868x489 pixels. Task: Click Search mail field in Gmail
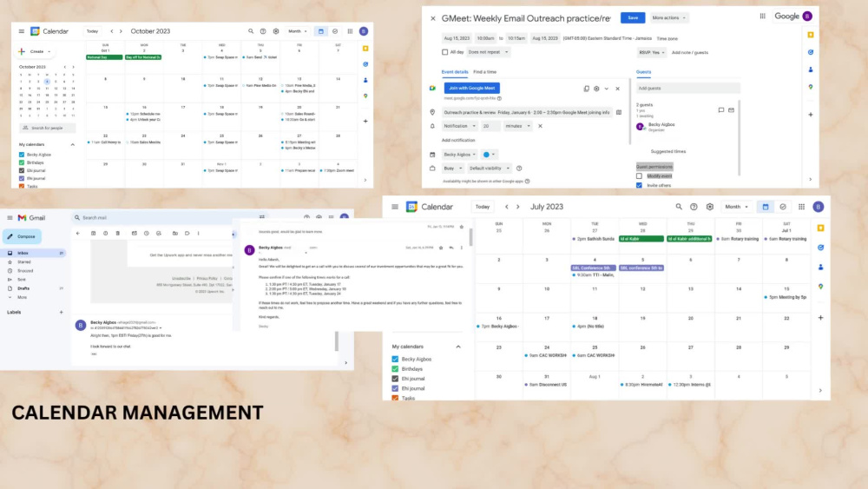(169, 218)
